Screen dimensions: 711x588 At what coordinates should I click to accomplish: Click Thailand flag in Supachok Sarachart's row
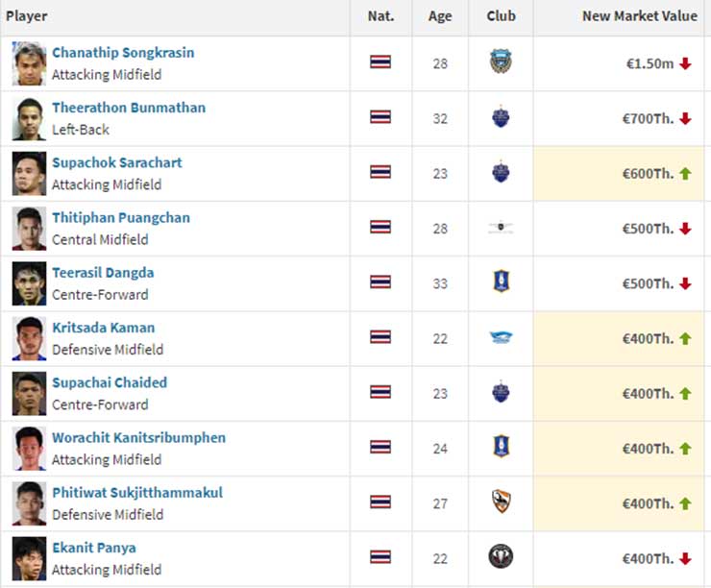pos(380,172)
